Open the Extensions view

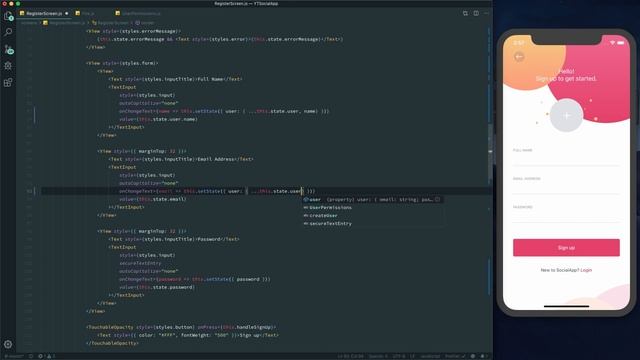8,82
